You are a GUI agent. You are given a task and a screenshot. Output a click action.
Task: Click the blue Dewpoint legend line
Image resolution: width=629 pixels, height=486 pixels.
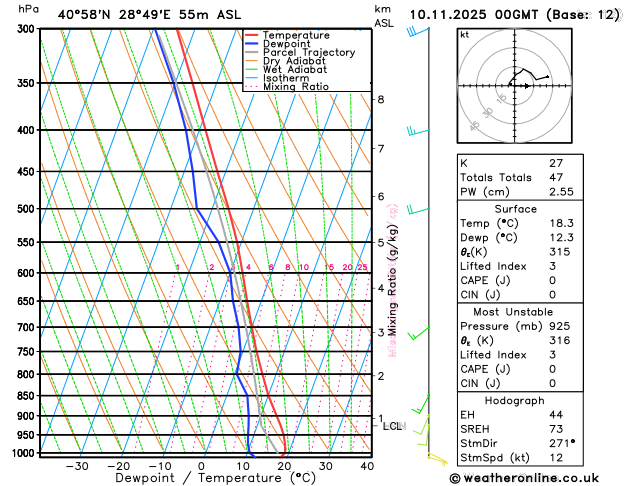(252, 44)
